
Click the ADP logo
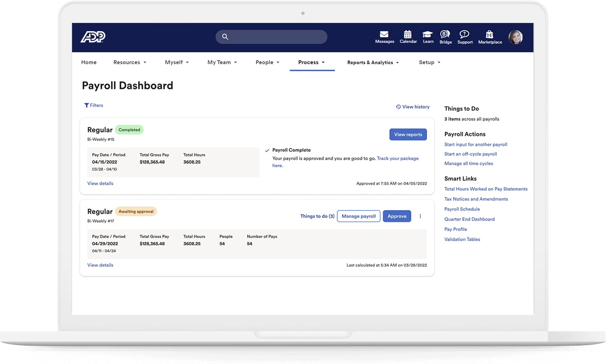[93, 37]
